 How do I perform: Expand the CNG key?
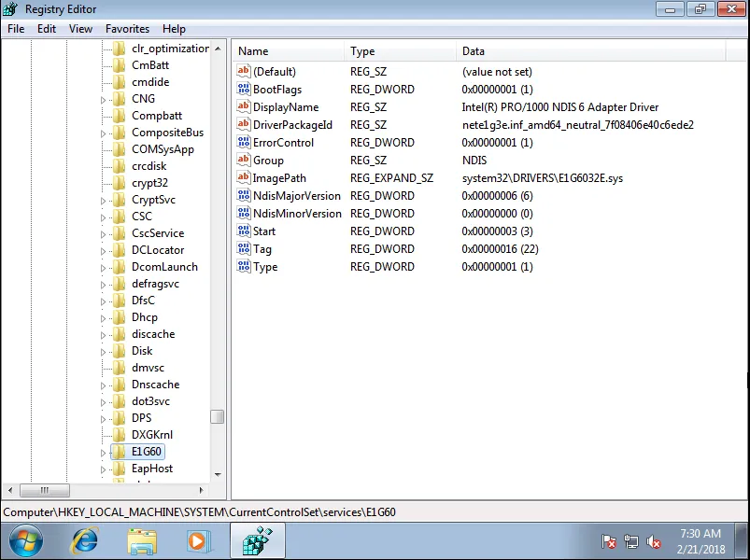click(x=103, y=100)
